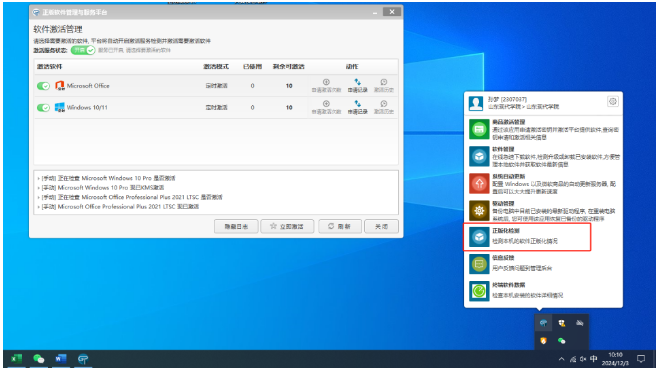
Task: Click the network icon in system tray
Action: [573, 359]
